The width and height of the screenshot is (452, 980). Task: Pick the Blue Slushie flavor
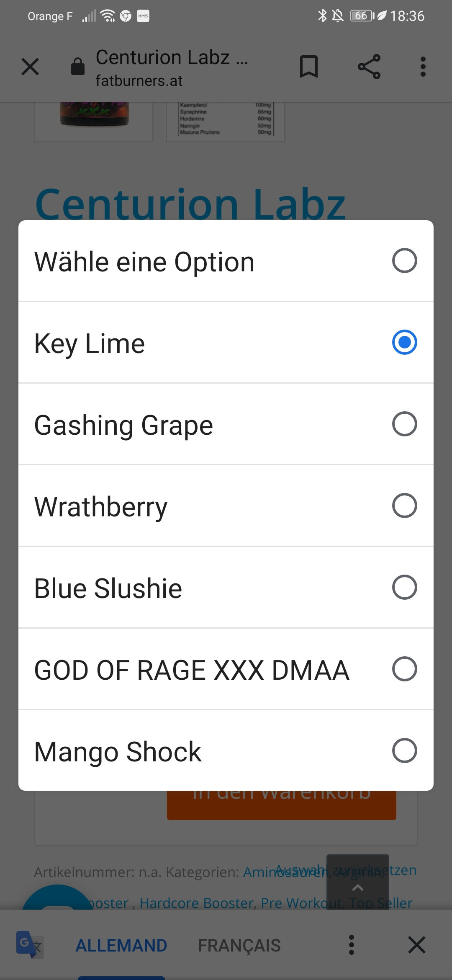click(x=404, y=587)
